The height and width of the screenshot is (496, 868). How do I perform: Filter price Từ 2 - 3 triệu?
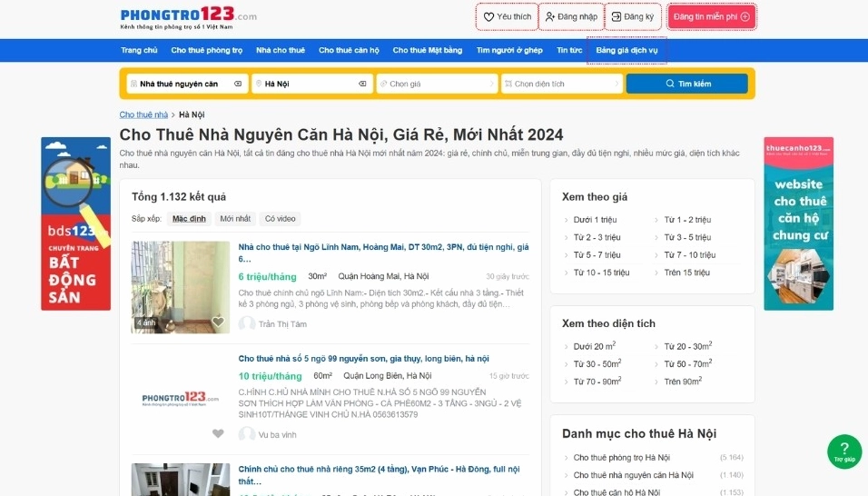coord(597,237)
